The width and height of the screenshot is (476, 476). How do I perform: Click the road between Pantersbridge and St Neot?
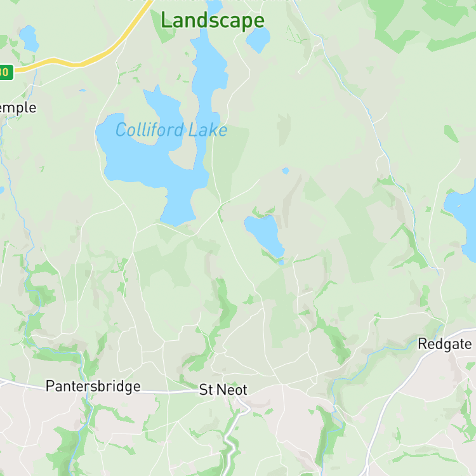170,392
